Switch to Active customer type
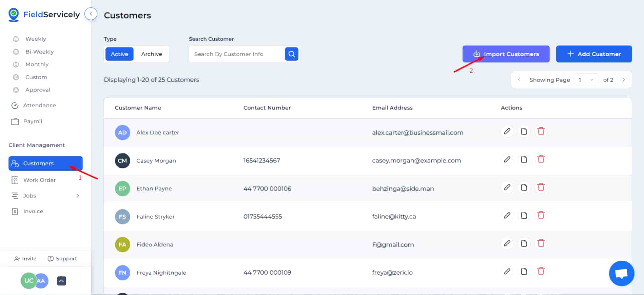The width and height of the screenshot is (644, 295). coord(119,54)
